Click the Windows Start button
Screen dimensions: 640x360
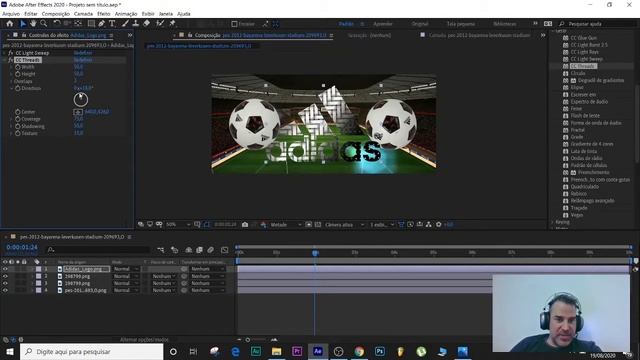tap(9, 351)
